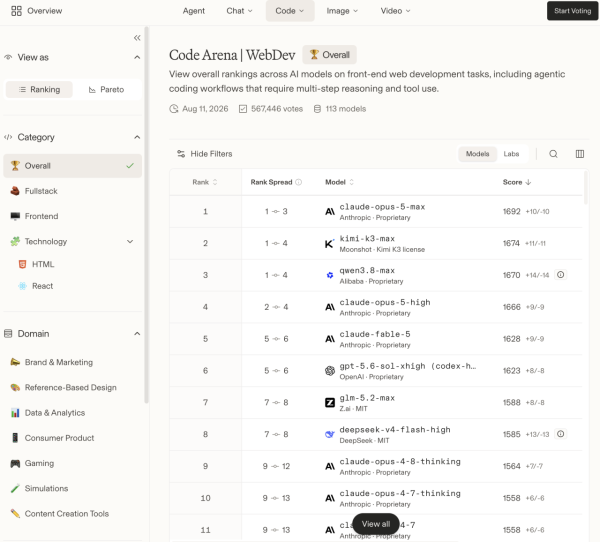Click the Rank Spread info icon
The image size is (600, 542).
tap(298, 182)
